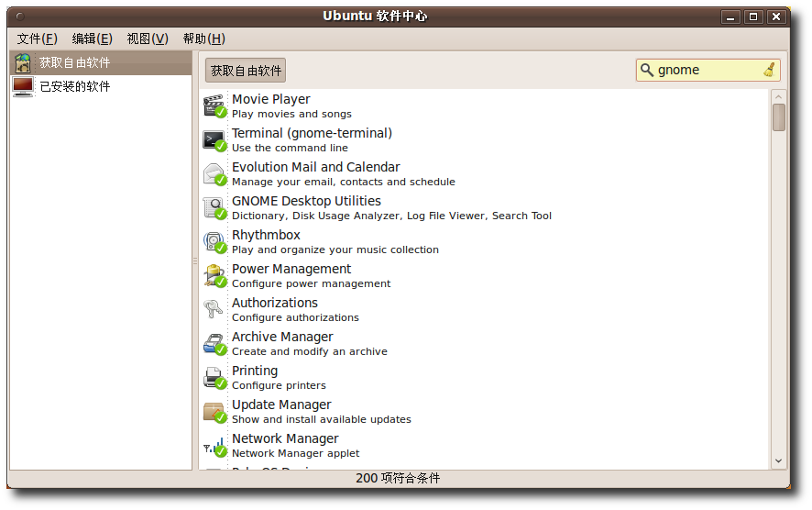Click "Create and modify an archive" text
This screenshot has width=812, height=510.
pyautogui.click(x=310, y=351)
